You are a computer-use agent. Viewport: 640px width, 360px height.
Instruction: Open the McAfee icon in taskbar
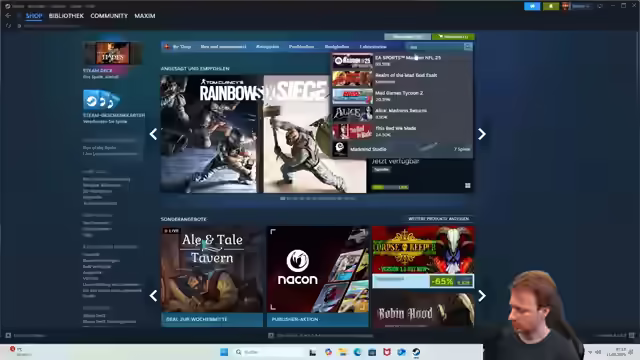pyautogui.click(x=387, y=352)
